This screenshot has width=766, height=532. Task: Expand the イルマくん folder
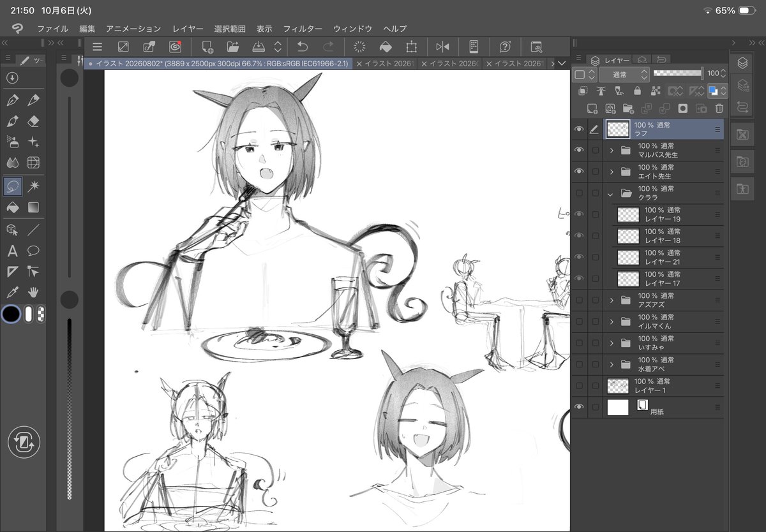click(x=612, y=321)
